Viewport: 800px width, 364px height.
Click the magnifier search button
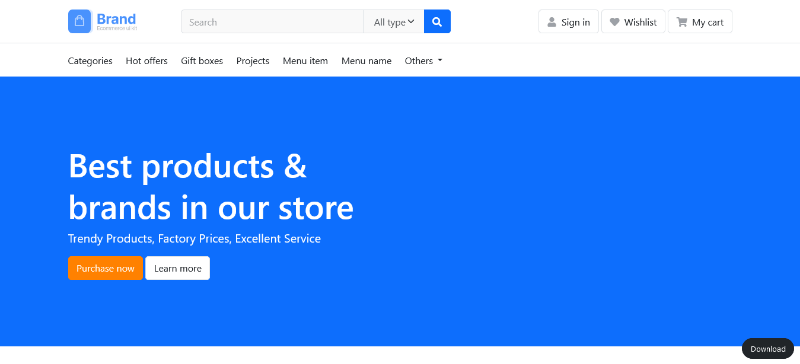437,21
